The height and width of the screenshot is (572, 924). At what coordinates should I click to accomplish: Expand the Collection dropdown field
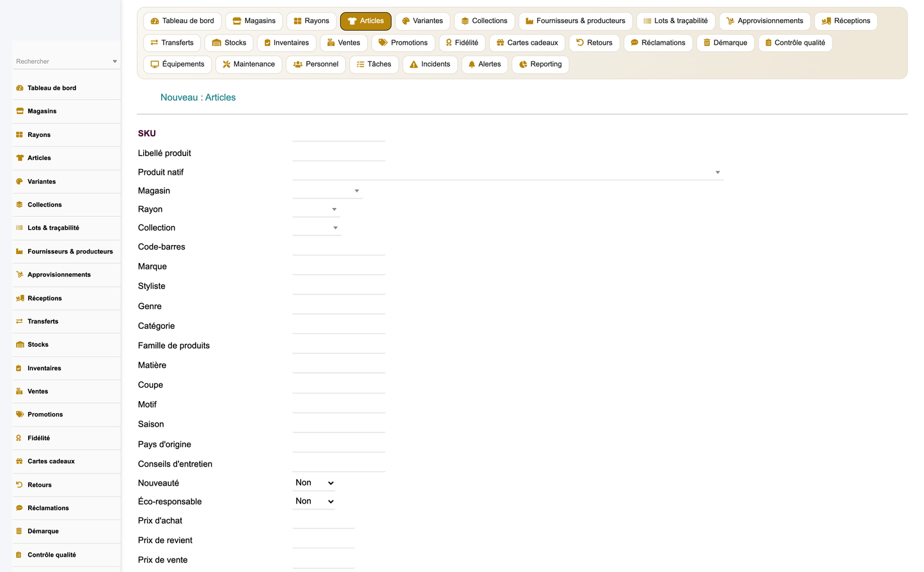tap(317, 228)
